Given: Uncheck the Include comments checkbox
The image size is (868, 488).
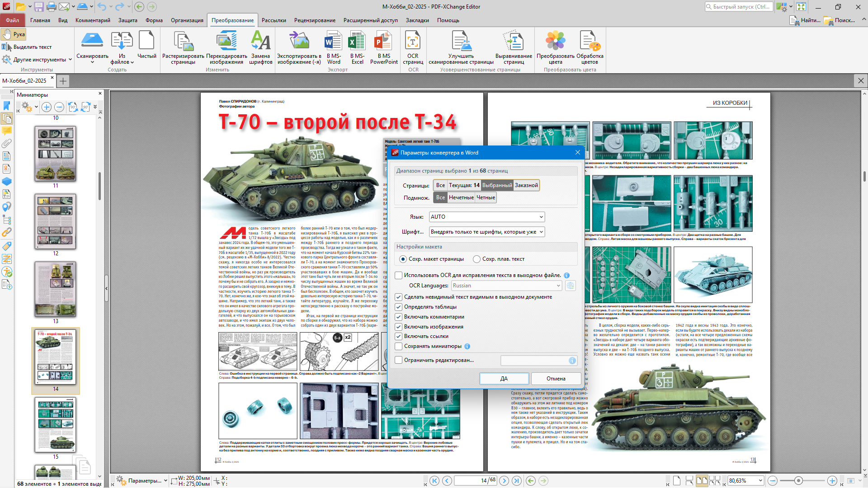Looking at the screenshot, I should [399, 317].
